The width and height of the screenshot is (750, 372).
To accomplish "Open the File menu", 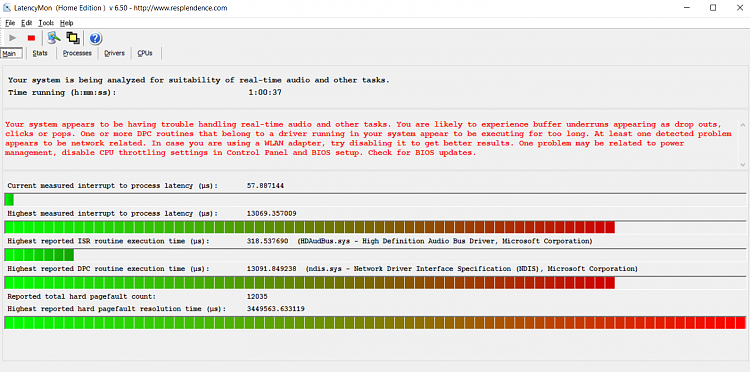I will 10,23.
